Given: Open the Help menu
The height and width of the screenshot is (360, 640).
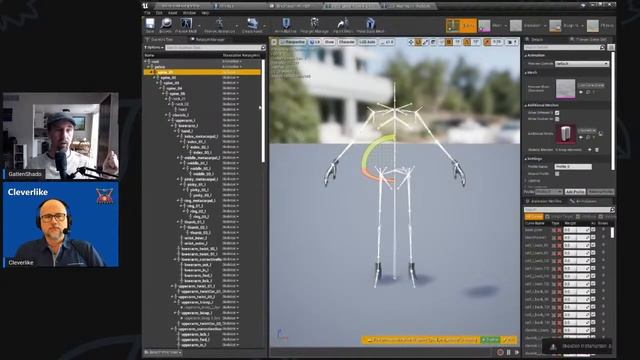Looking at the screenshot, I should (x=205, y=13).
